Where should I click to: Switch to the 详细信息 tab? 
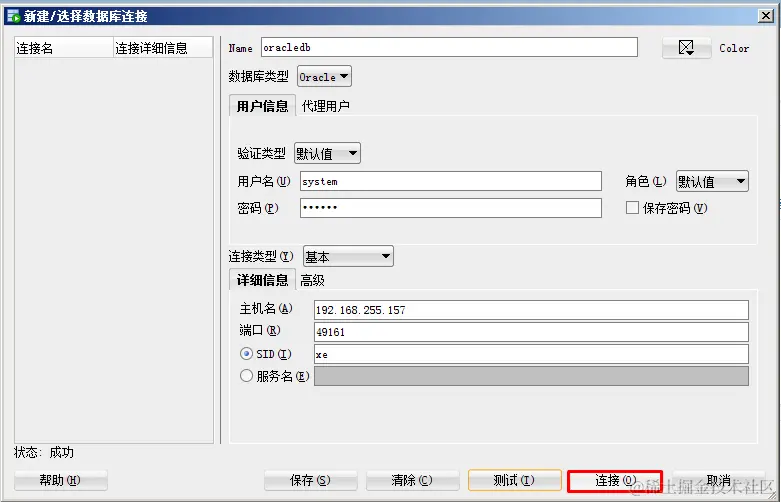262,280
